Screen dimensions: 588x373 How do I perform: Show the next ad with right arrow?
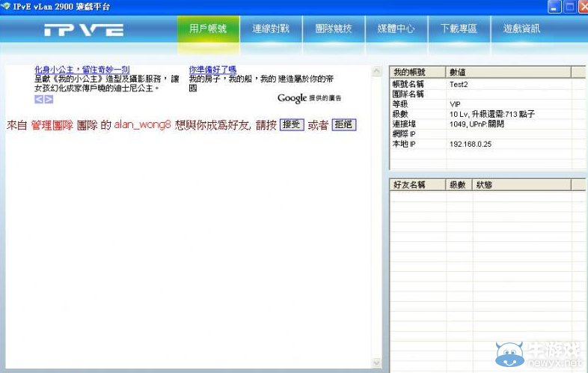(x=49, y=99)
